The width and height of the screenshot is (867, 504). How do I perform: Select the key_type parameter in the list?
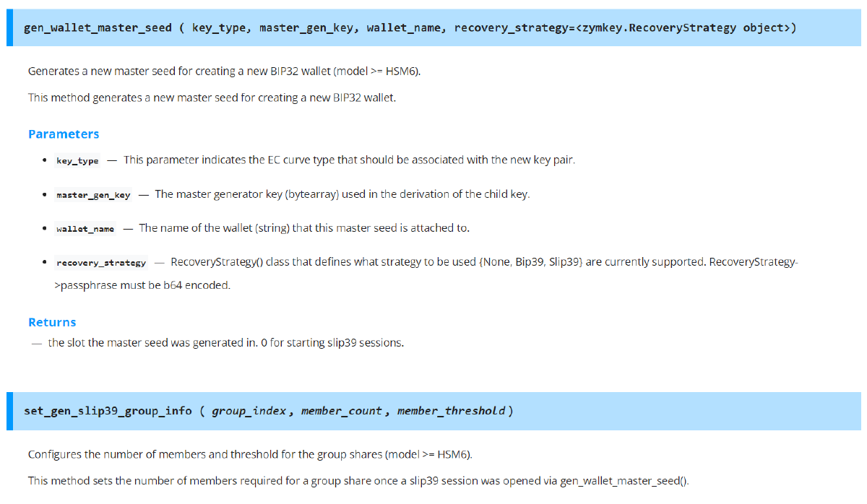point(77,160)
